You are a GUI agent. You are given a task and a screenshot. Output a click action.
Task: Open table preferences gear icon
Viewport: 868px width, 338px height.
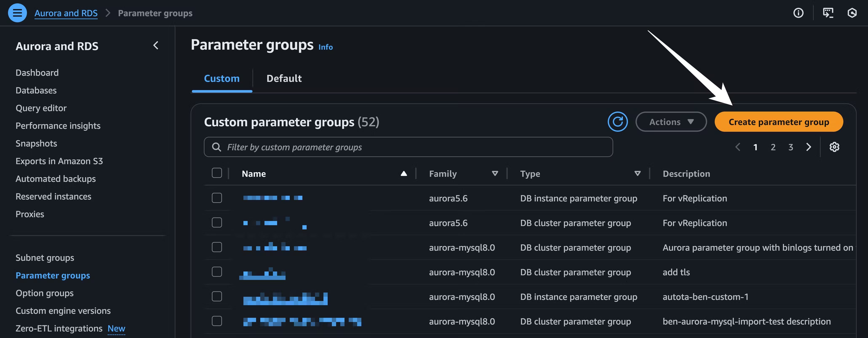tap(834, 147)
